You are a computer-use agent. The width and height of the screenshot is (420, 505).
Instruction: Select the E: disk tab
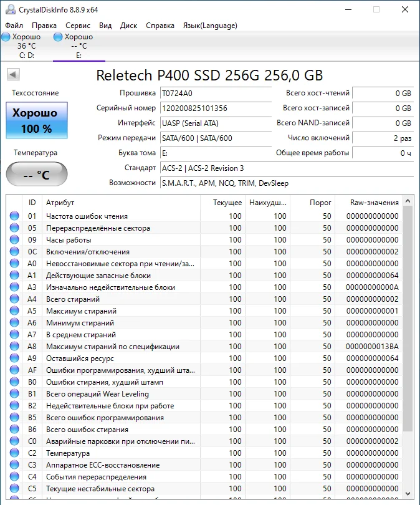[x=79, y=46]
